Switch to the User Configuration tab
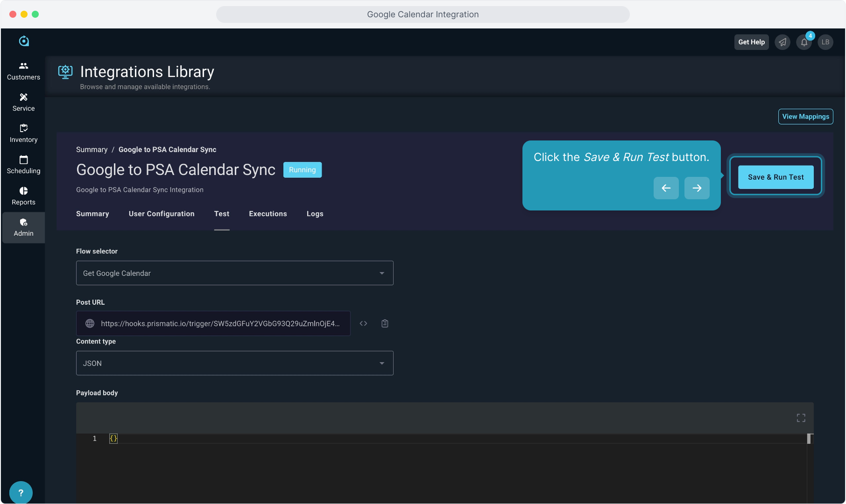This screenshot has height=504, width=846. [x=162, y=214]
